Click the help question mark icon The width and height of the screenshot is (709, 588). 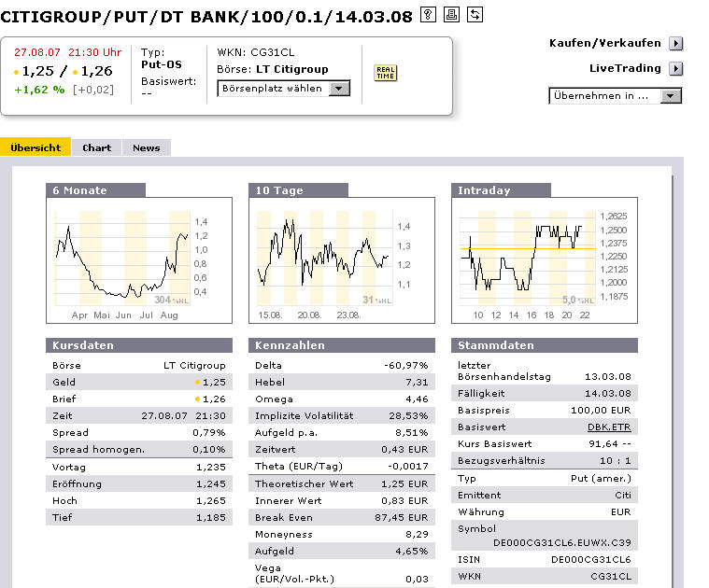(428, 14)
